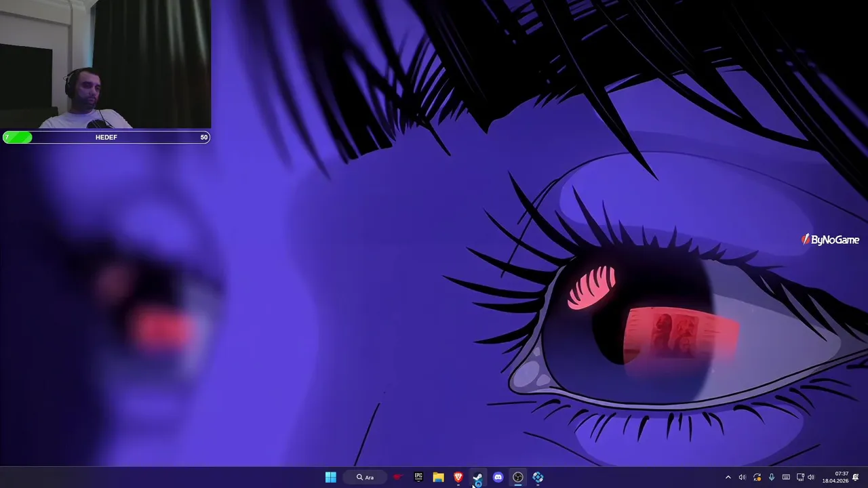This screenshot has width=868, height=488.
Task: Open the Windows Update sync tray icon
Action: [757, 477]
